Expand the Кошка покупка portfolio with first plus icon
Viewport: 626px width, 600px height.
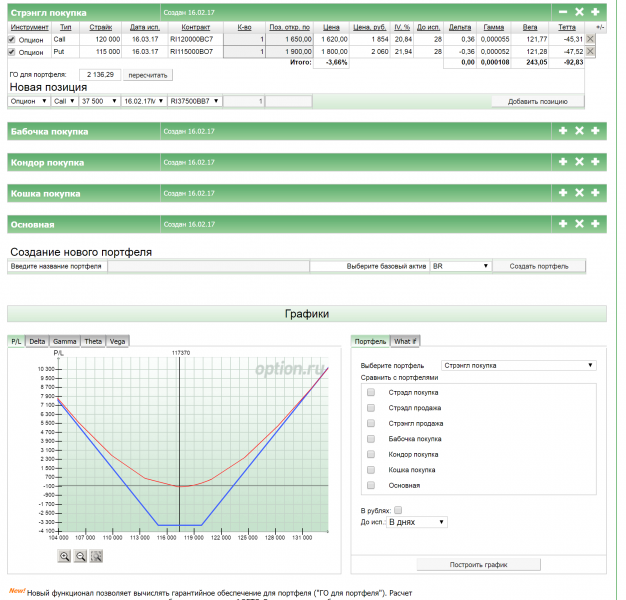click(563, 193)
